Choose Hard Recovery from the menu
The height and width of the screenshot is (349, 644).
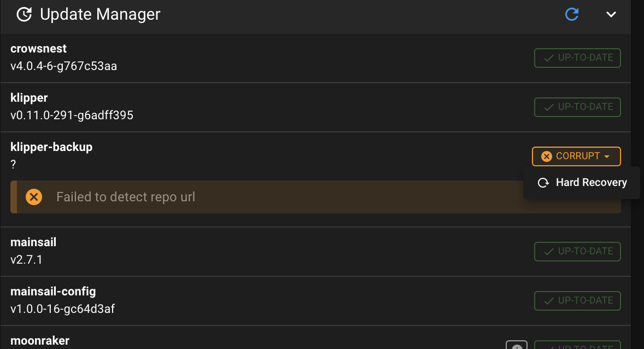click(582, 183)
